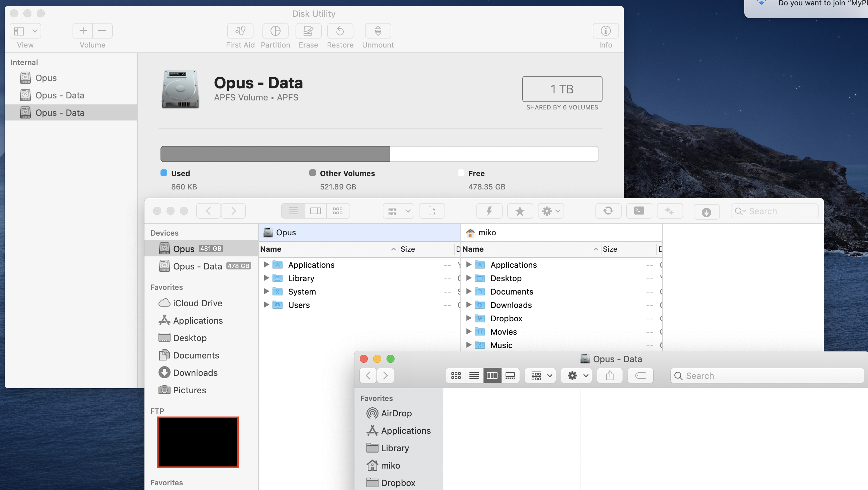Select icon view in the dual-pane file manager

point(337,211)
